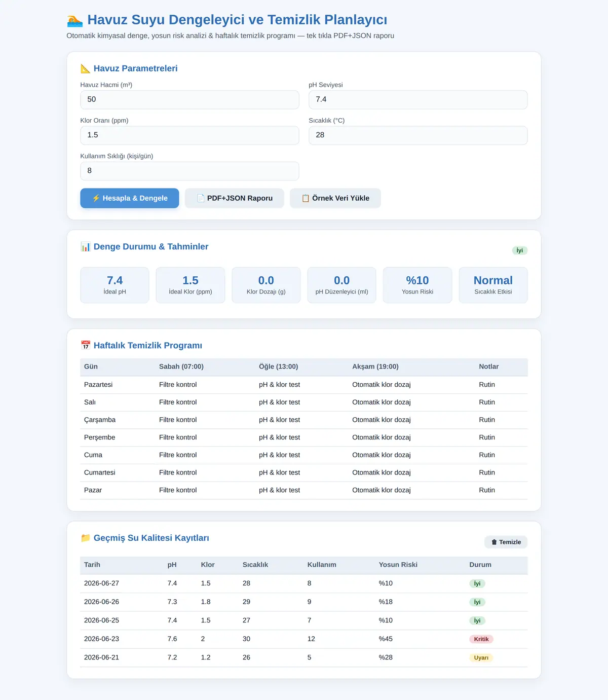
Task: Select the 2026-06-27 history record
Action: (304, 584)
